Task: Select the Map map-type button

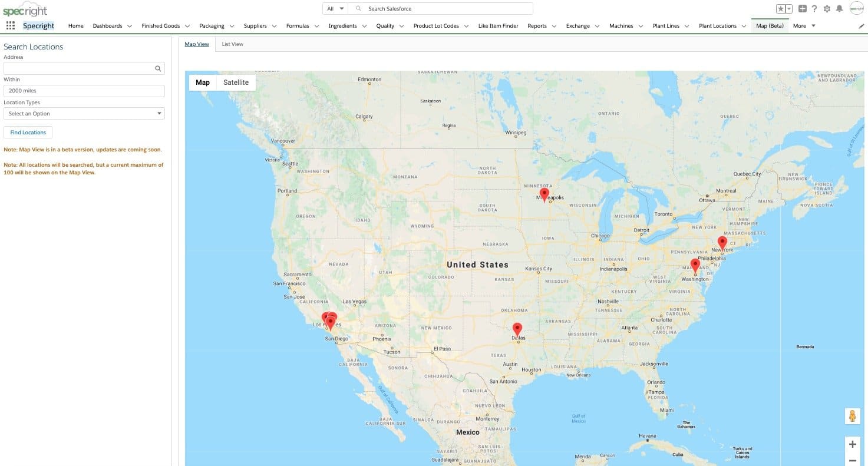Action: tap(203, 82)
